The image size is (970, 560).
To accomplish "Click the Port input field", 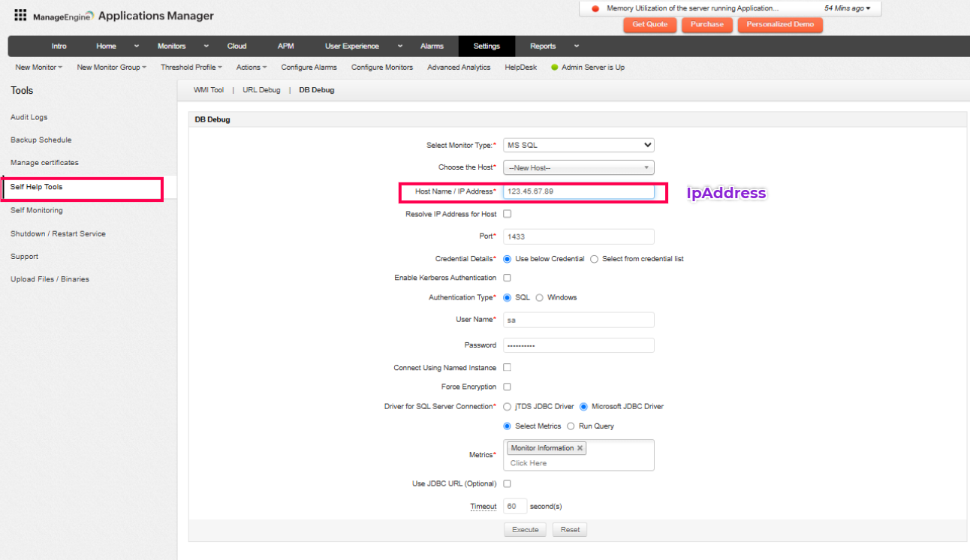I will tap(579, 236).
